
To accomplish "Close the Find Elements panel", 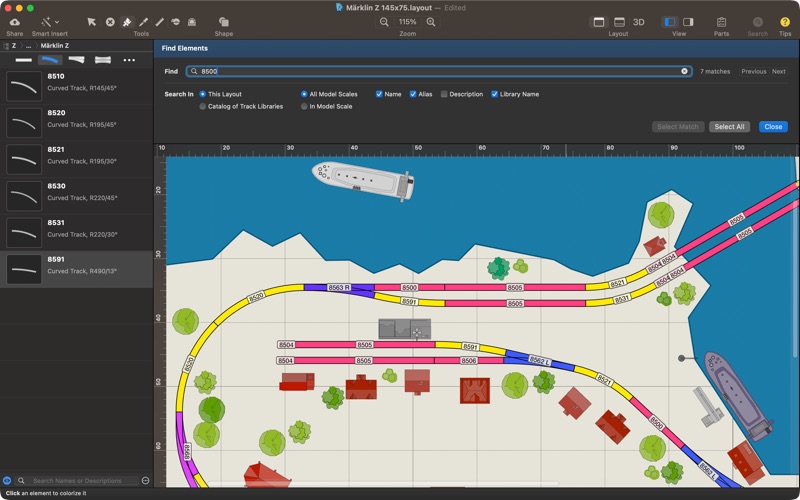I will [x=773, y=127].
